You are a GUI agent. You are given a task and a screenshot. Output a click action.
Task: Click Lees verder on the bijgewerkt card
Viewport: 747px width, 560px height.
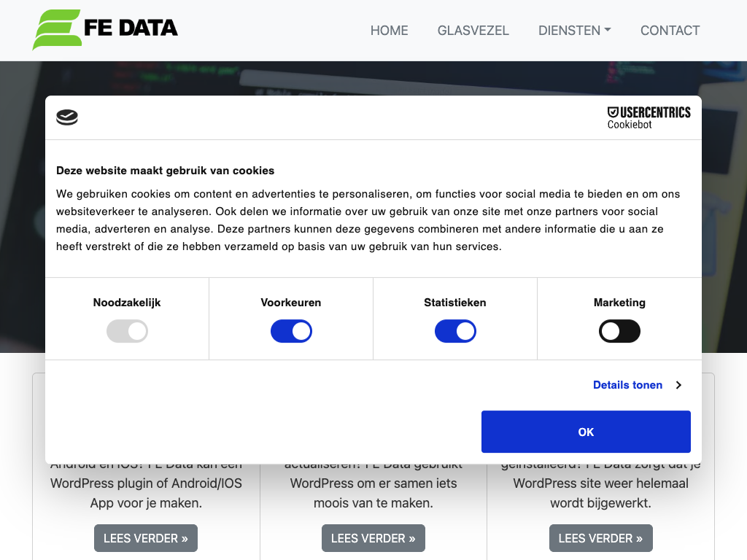click(601, 538)
